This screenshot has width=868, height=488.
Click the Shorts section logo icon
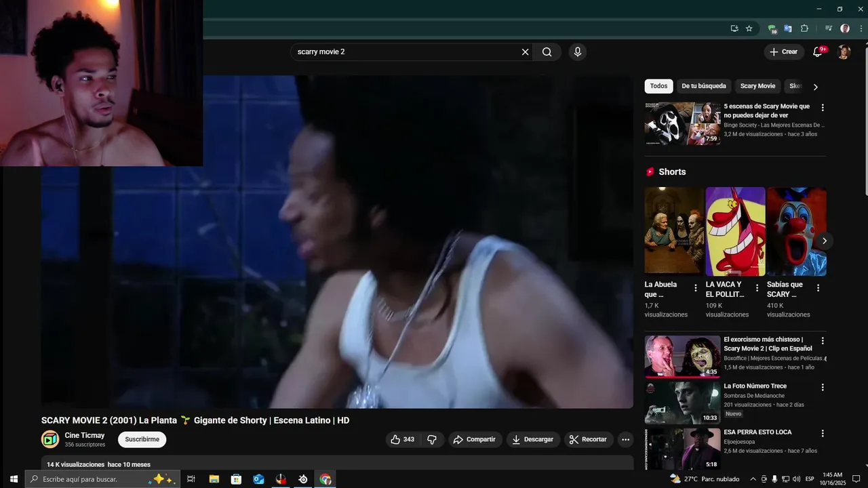650,172
